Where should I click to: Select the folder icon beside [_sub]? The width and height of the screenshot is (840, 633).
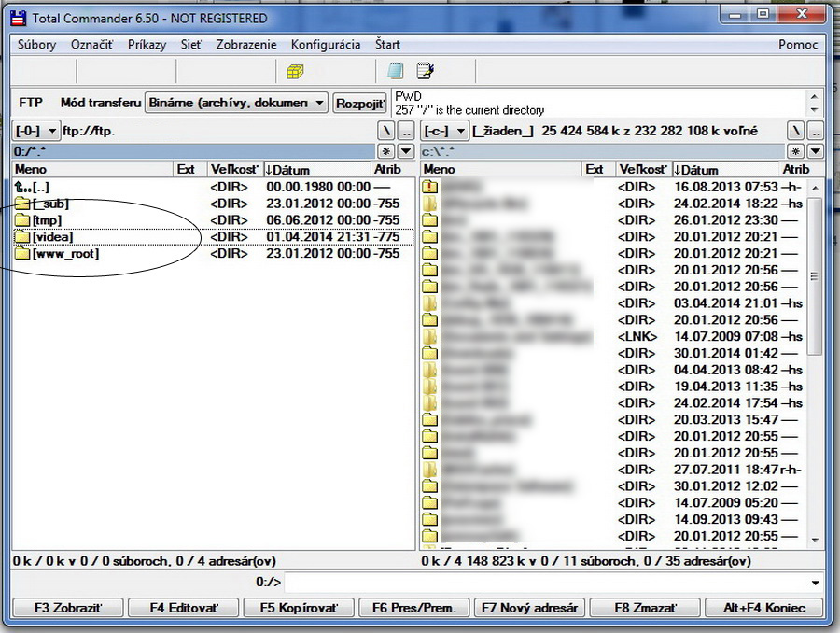(x=22, y=204)
